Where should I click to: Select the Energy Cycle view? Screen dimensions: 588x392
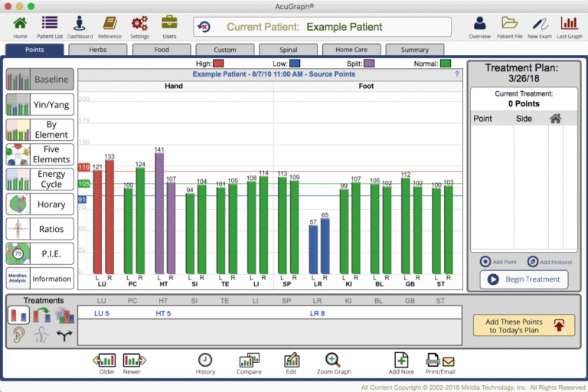click(40, 179)
